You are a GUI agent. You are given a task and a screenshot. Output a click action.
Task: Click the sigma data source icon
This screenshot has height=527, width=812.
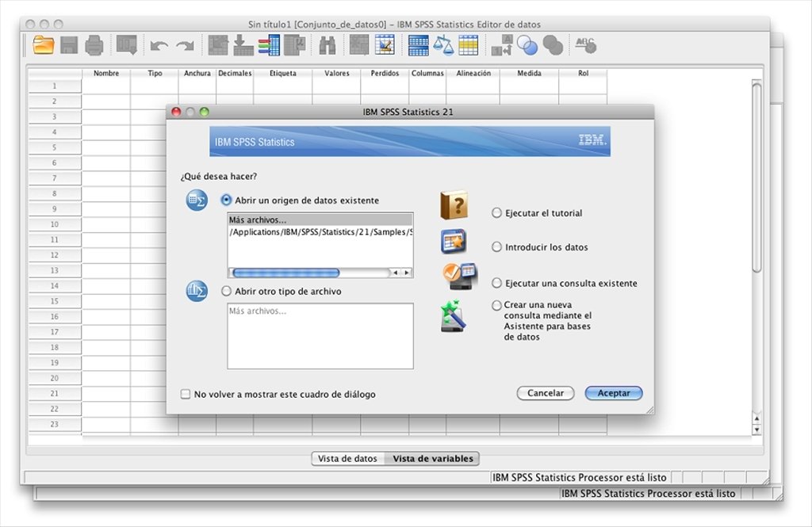click(x=197, y=200)
